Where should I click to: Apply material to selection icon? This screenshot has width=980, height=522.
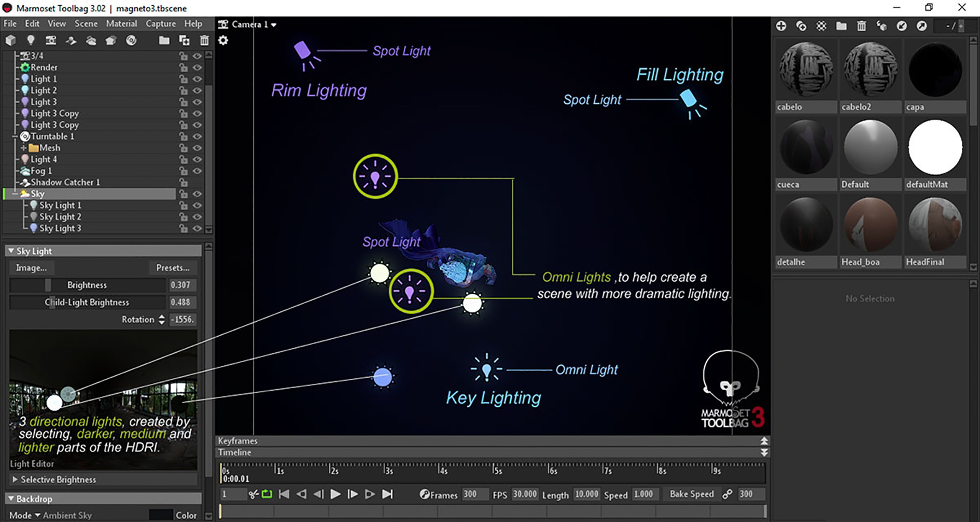click(x=881, y=26)
